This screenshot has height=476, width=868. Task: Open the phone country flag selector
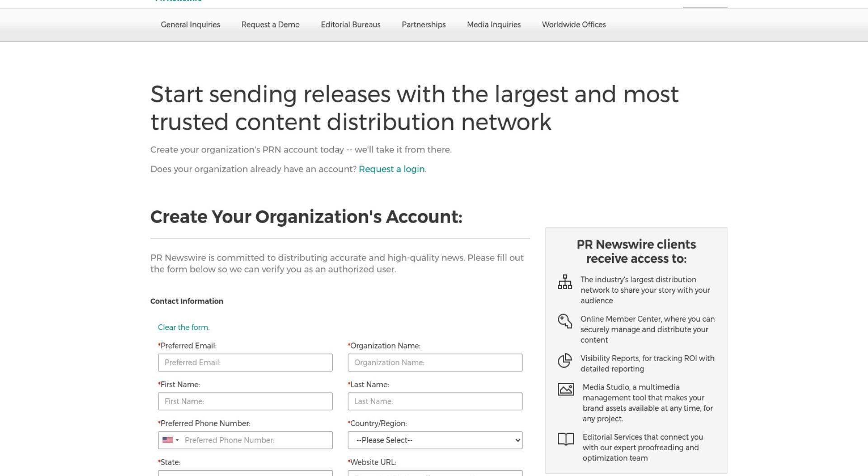coord(170,440)
